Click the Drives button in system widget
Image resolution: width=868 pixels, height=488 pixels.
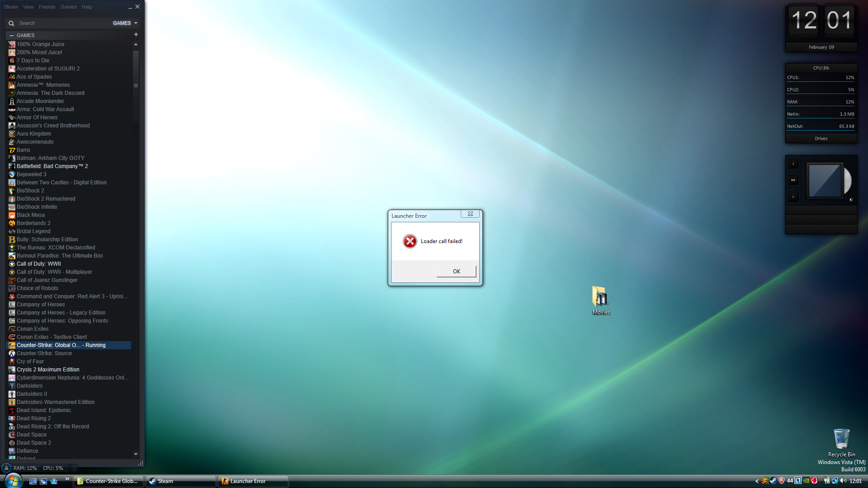[x=821, y=138]
